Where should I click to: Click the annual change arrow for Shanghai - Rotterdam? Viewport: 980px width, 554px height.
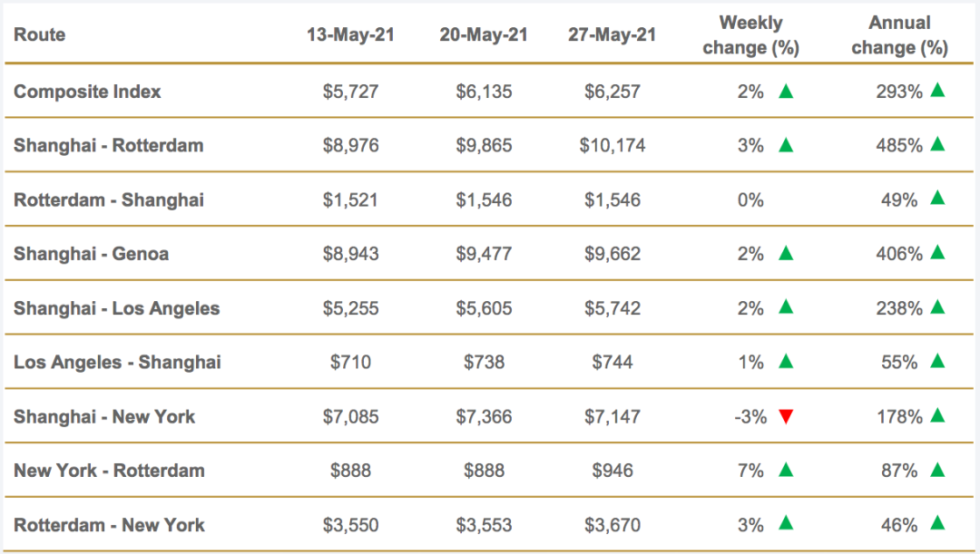937,145
